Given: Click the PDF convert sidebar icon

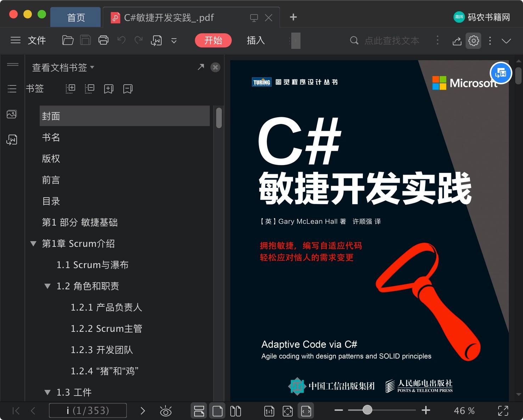Looking at the screenshot, I should pos(12,140).
